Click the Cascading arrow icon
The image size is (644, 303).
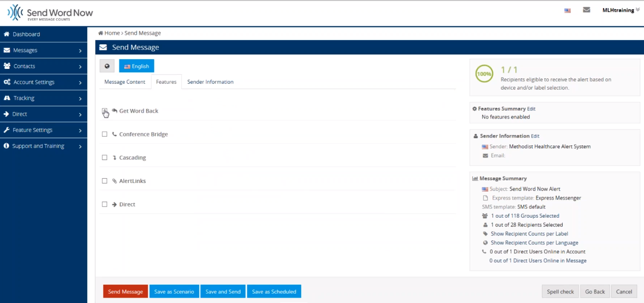click(x=115, y=158)
